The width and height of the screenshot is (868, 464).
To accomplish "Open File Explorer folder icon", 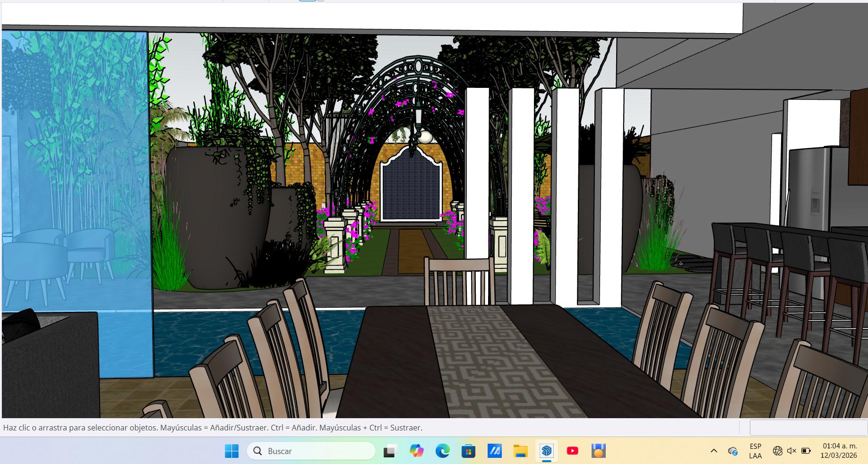I will [520, 451].
